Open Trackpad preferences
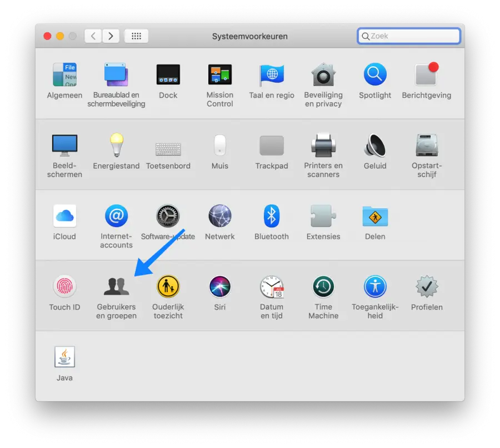 point(271,145)
